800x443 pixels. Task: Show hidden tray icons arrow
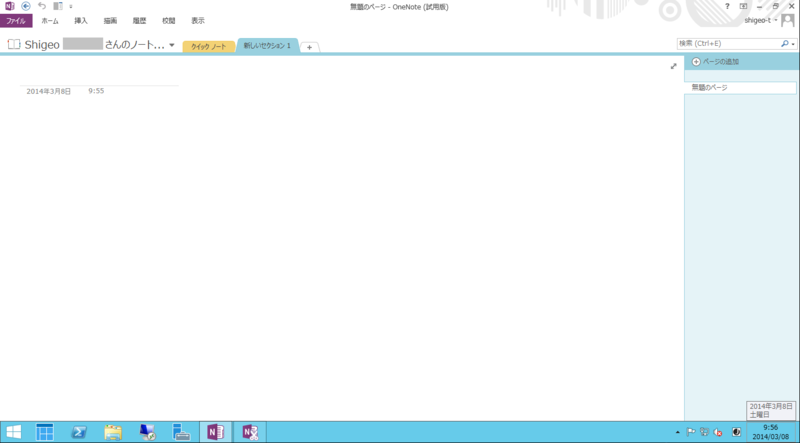point(678,432)
